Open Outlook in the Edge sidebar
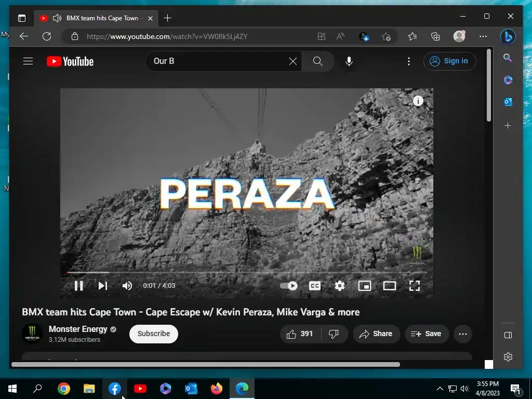 (x=508, y=102)
